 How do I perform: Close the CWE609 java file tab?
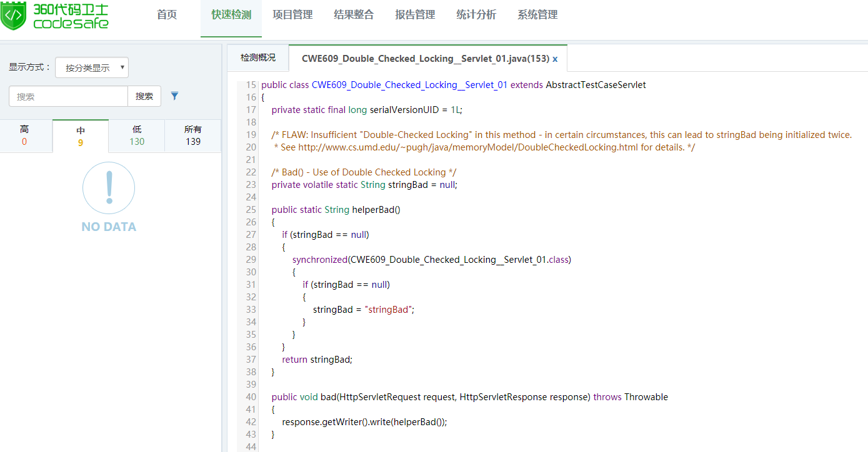(x=555, y=59)
